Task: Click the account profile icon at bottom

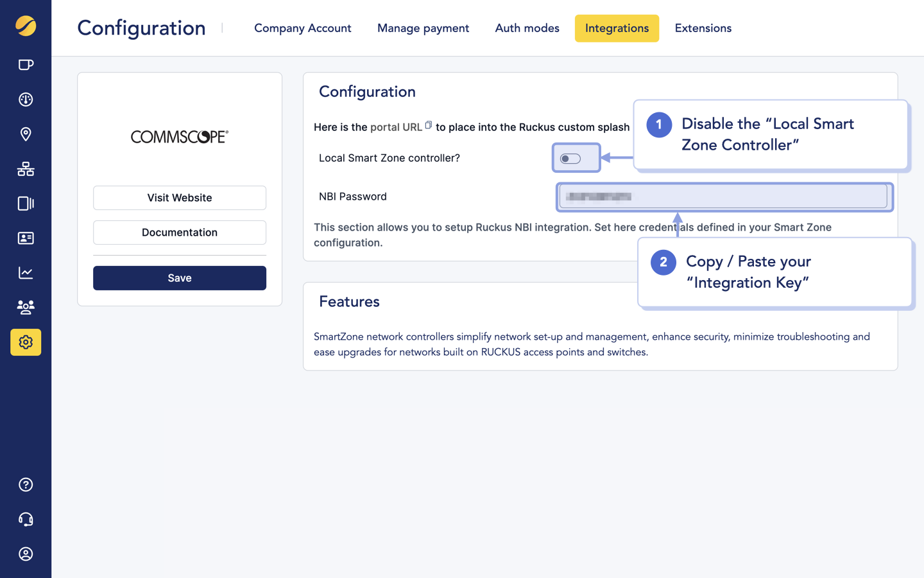Action: pyautogui.click(x=26, y=554)
